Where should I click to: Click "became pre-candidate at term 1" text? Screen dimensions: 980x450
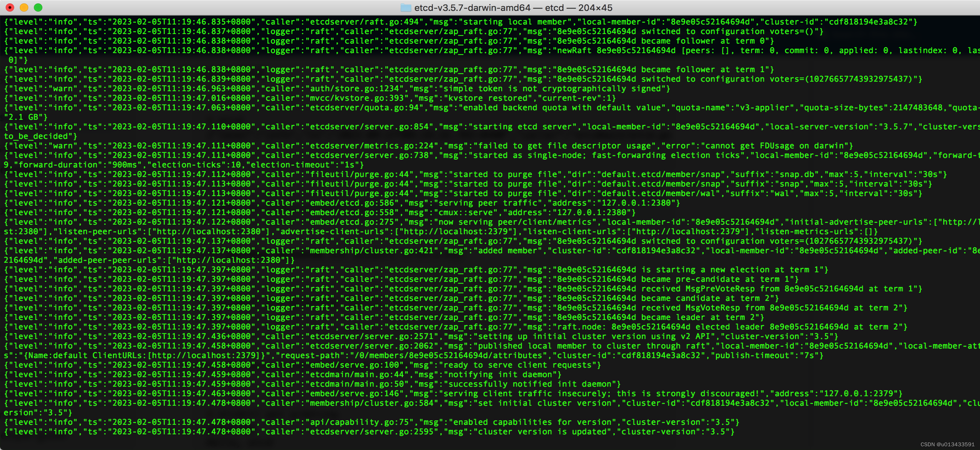point(715,279)
